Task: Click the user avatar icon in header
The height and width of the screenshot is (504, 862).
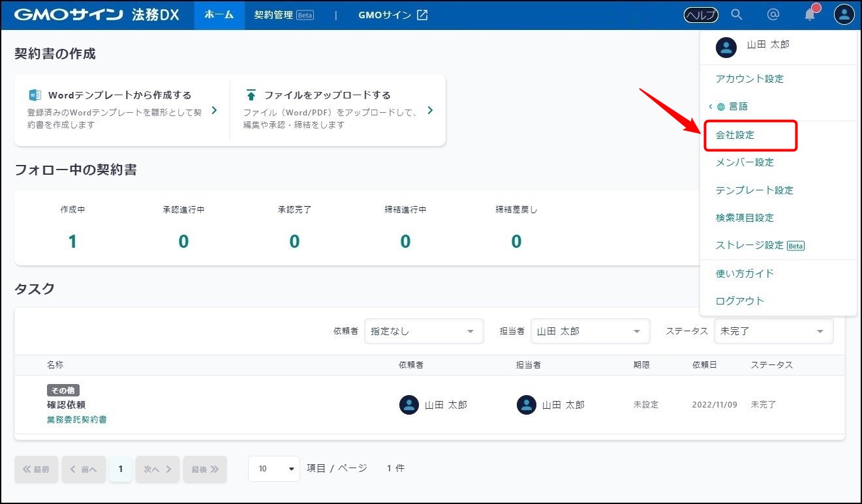Action: [844, 15]
